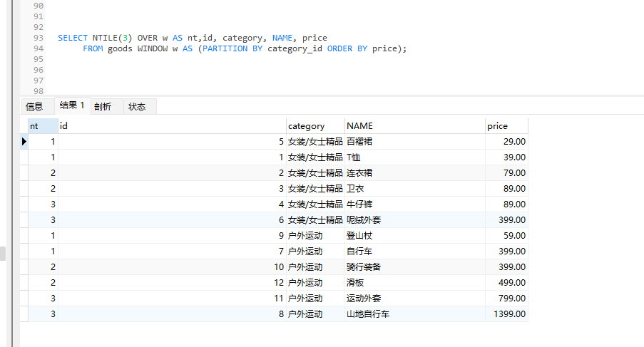Click price value 799.00
644x347 pixels.
(506, 298)
